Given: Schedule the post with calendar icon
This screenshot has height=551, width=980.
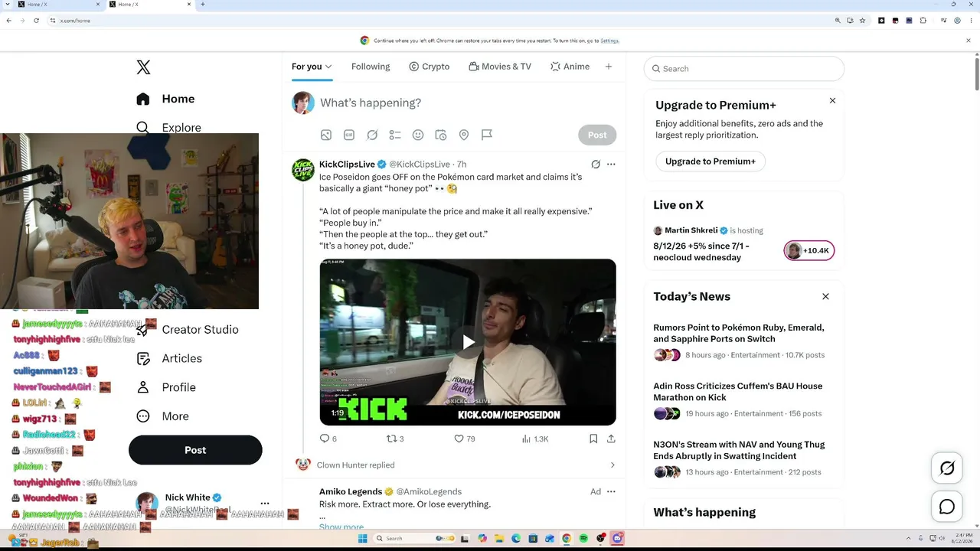Looking at the screenshot, I should [441, 135].
